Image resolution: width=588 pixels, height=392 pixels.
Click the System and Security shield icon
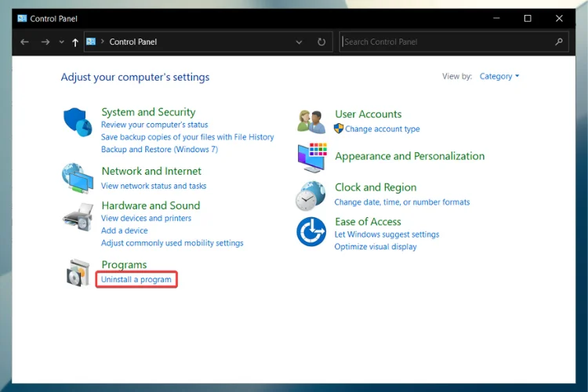coord(78,123)
